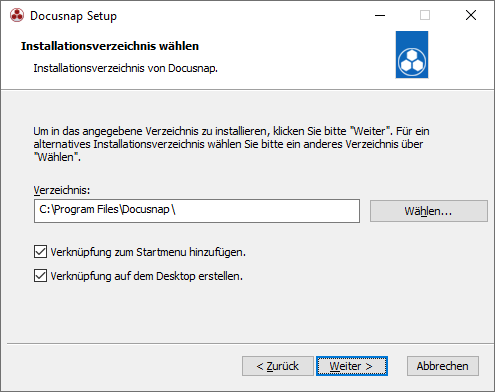Minimize the Docusnap Setup window
This screenshot has height=392, width=495.
click(x=380, y=15)
